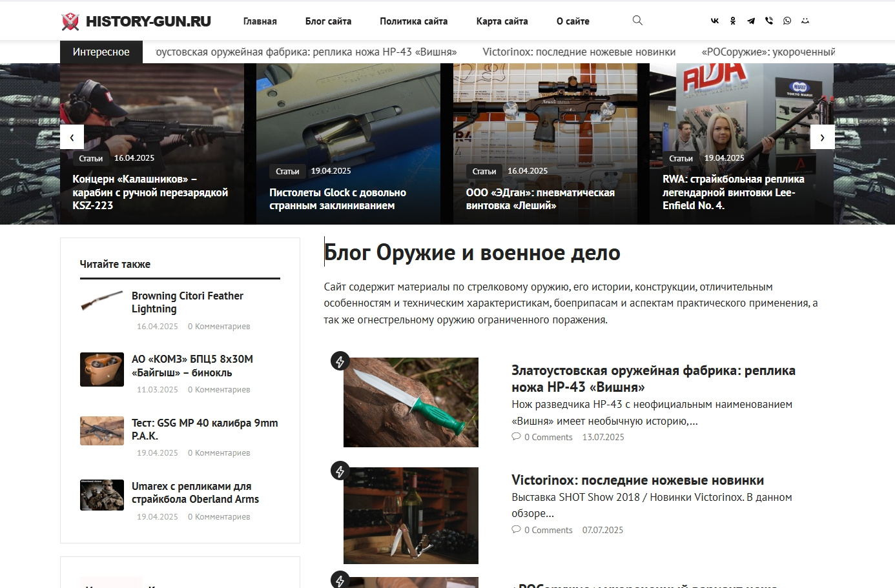The height and width of the screenshot is (588, 895).
Task: Click the GSG MP 40 thumbnail in sidebar
Action: pos(102,431)
